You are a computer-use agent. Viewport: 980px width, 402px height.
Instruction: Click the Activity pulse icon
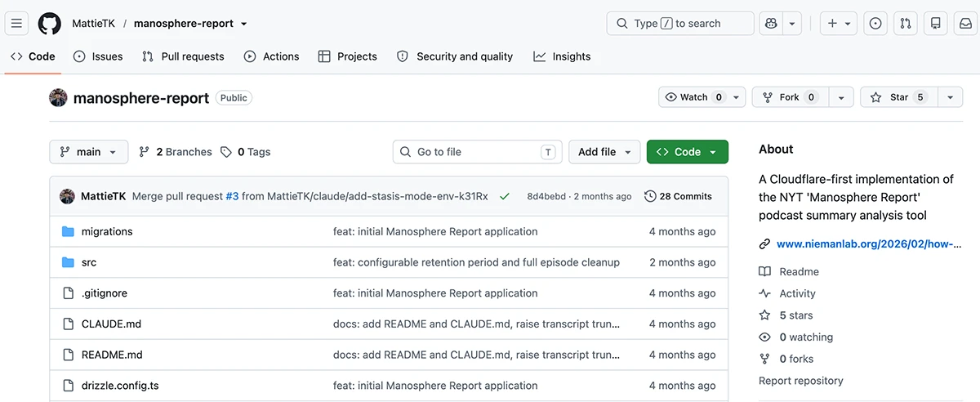point(764,293)
